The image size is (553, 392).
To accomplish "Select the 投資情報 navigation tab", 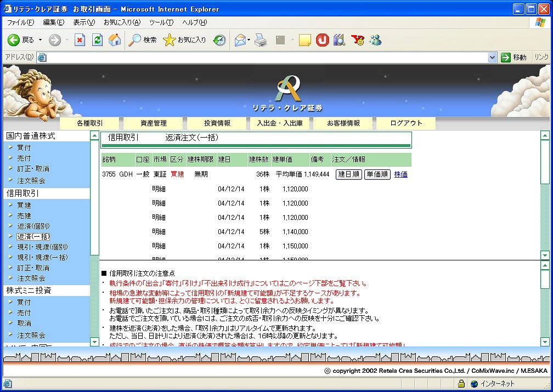I will [x=217, y=123].
